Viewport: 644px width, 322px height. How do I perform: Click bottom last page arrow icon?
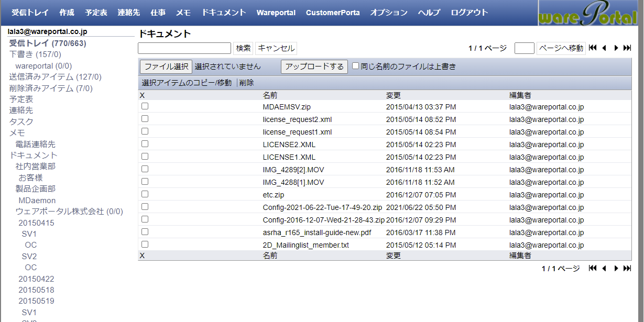627,269
